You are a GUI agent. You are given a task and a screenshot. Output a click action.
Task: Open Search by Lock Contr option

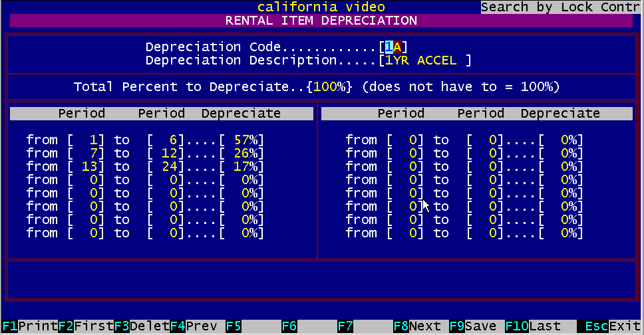click(562, 7)
